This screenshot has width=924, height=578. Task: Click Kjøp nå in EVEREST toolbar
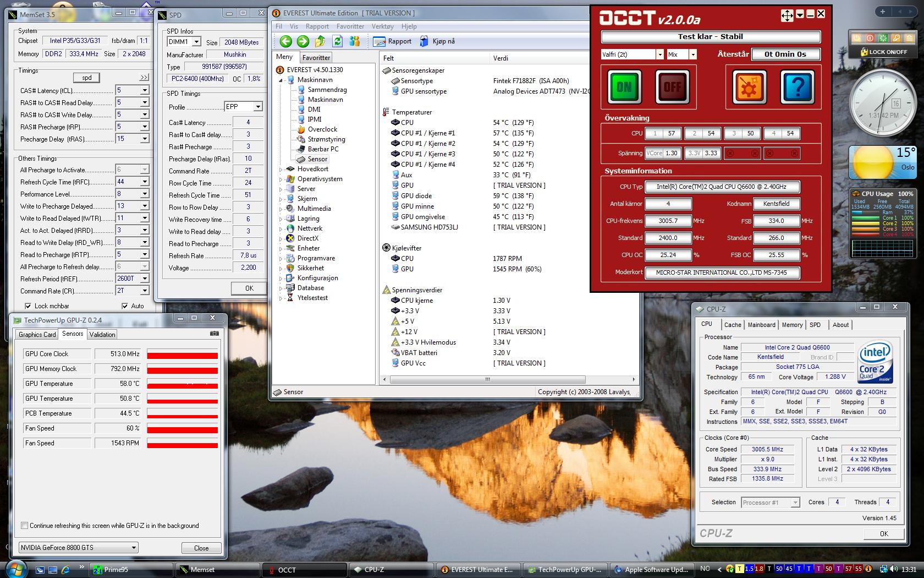coord(437,41)
